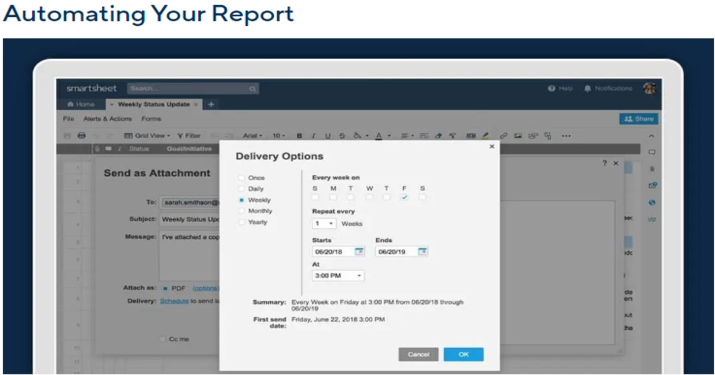Open the Starts date calendar picker
Viewport: 715px width, 375px height.
point(359,251)
